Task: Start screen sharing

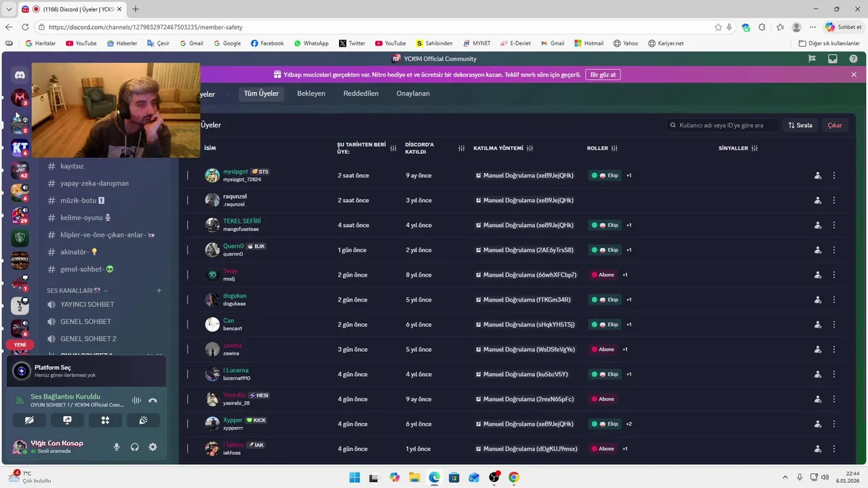Action: coord(67,420)
